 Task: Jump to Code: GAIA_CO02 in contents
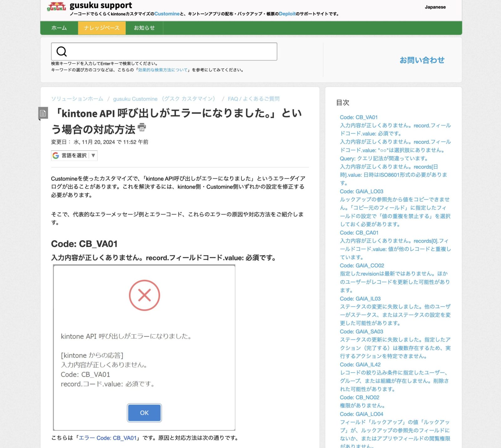click(x=362, y=265)
